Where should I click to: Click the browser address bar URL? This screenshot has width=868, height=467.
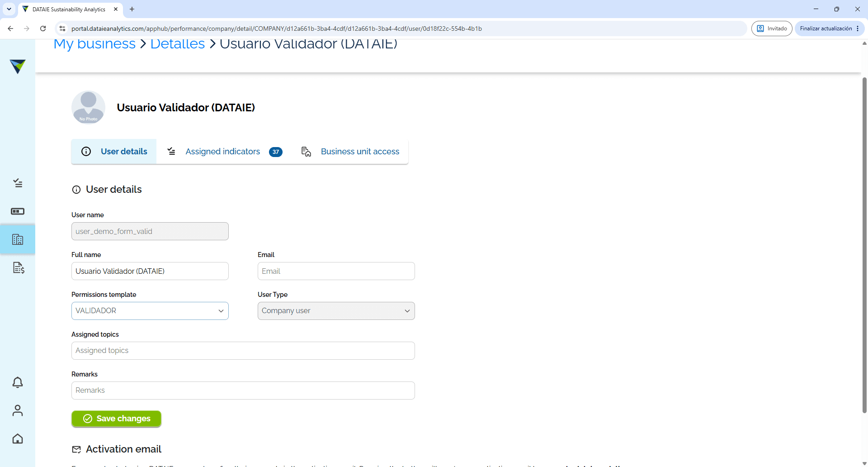tap(276, 29)
